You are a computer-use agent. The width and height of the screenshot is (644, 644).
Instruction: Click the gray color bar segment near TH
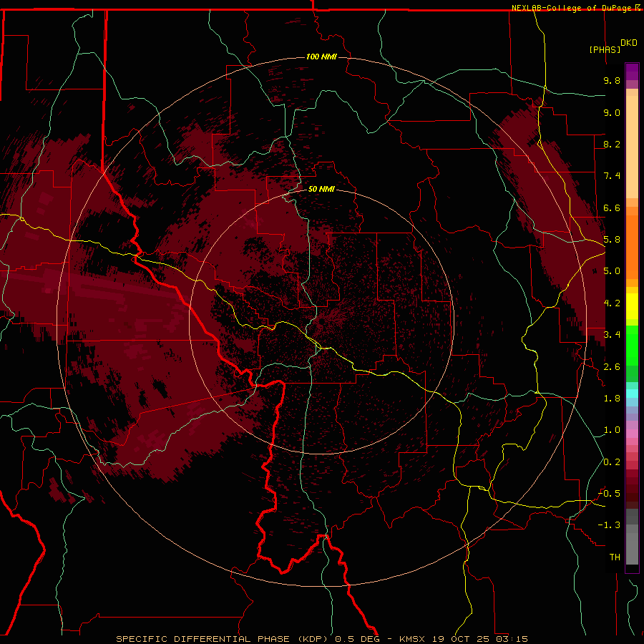[x=632, y=549]
